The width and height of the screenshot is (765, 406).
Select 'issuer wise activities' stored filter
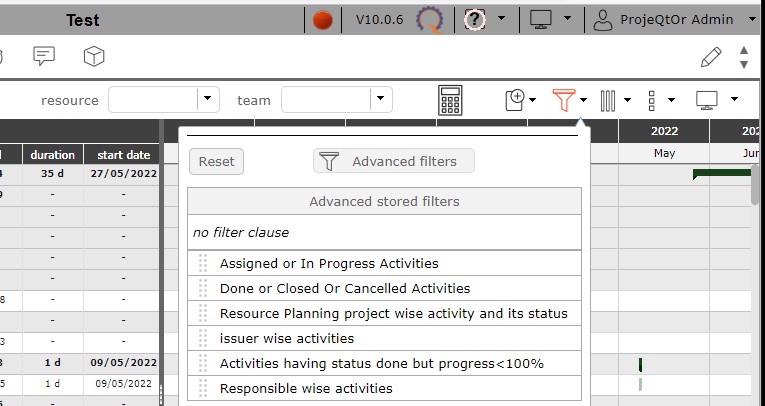pos(287,338)
